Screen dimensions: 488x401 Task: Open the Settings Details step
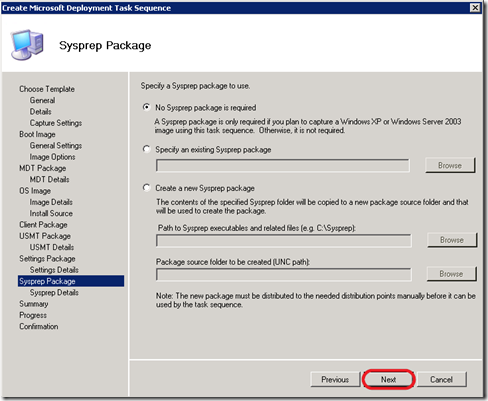pos(54,270)
